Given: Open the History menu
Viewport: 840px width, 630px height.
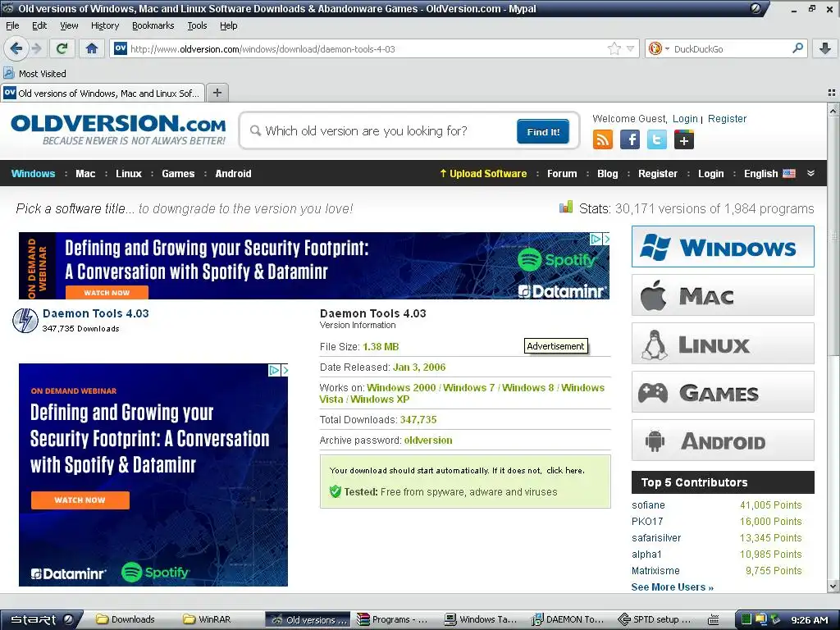Looking at the screenshot, I should pyautogui.click(x=105, y=25).
